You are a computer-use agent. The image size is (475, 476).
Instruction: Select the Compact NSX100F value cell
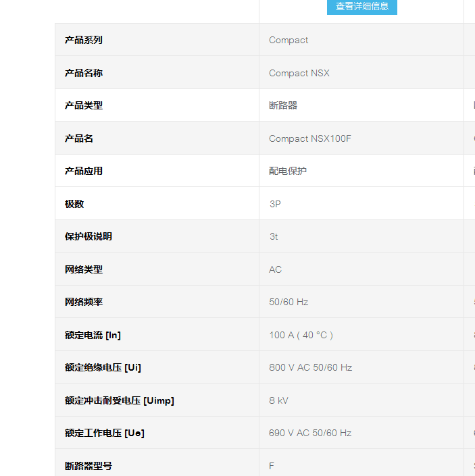[310, 138]
